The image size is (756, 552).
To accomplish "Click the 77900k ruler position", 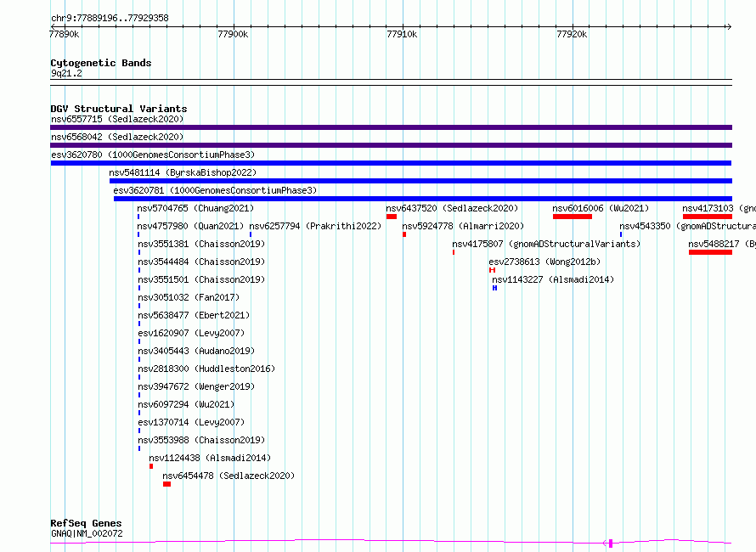I will 234,34.
